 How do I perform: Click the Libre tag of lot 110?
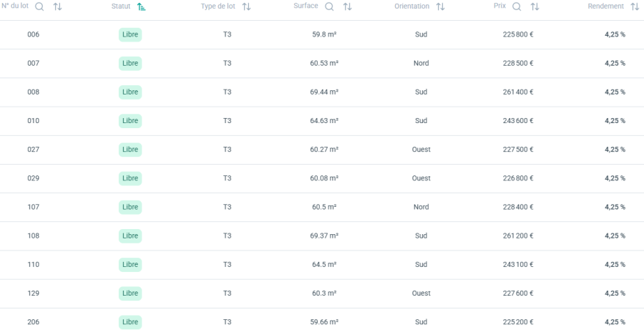coord(130,265)
